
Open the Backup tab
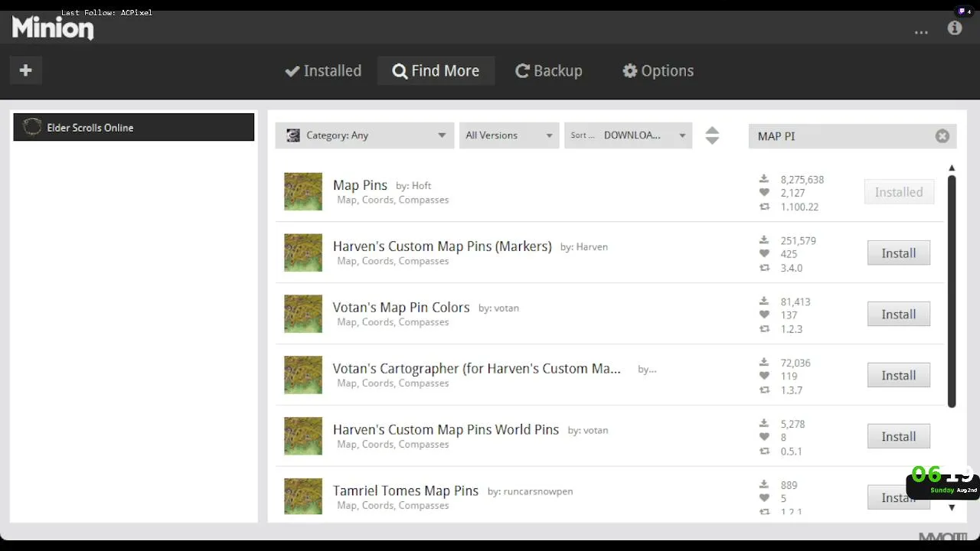[x=549, y=70]
